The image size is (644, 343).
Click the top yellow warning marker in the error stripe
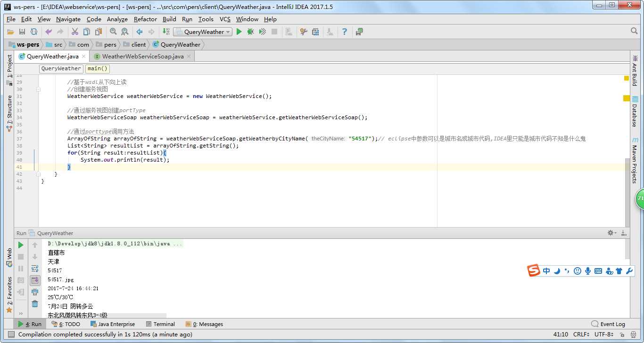pyautogui.click(x=627, y=78)
